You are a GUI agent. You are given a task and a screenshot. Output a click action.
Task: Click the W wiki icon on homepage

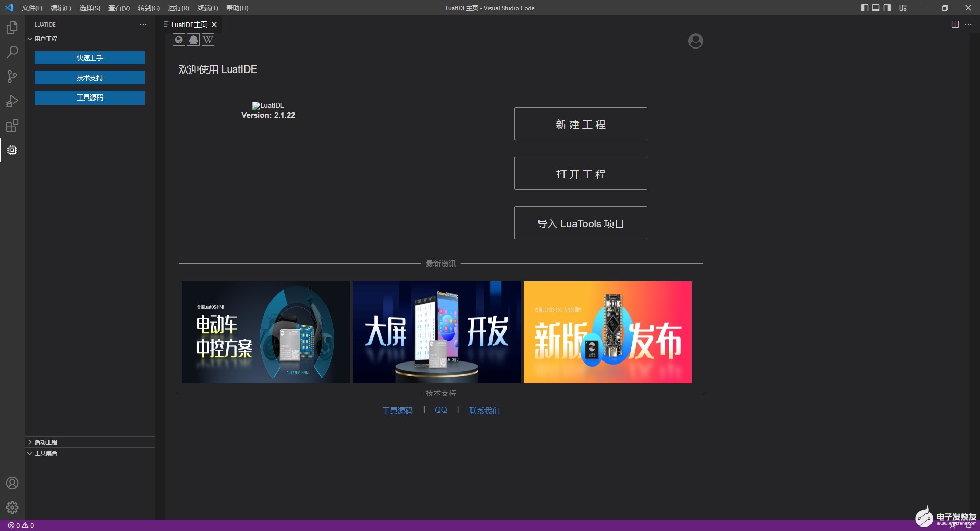[x=208, y=40]
